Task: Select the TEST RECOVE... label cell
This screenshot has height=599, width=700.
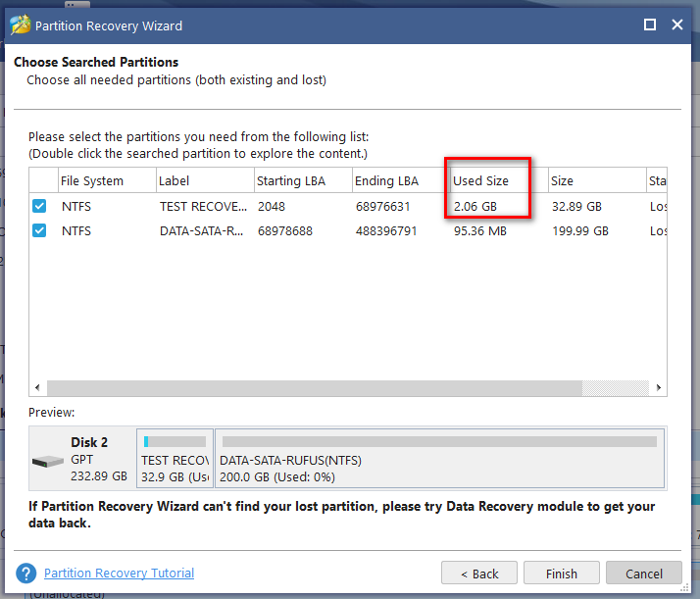Action: [x=203, y=206]
